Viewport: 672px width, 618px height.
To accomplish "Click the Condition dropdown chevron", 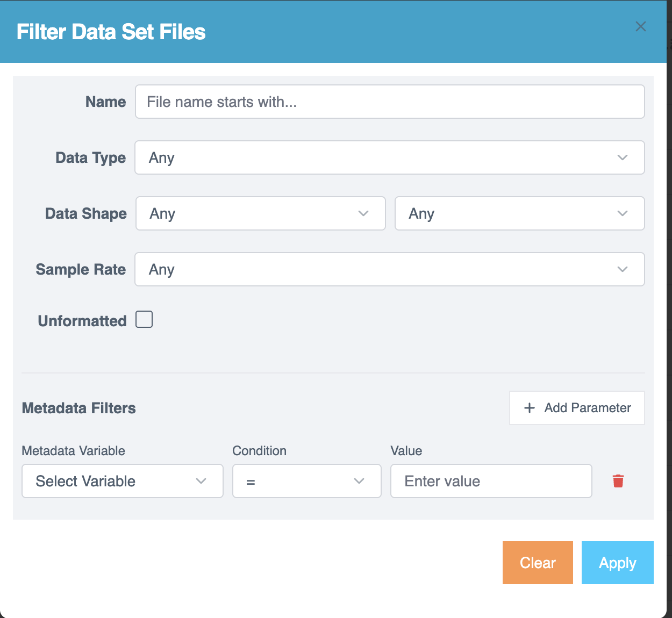I will tap(359, 481).
